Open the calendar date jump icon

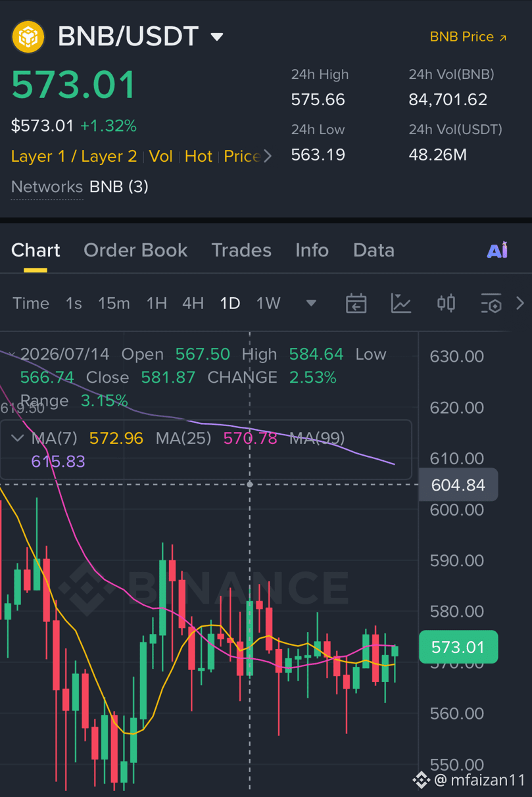pos(356,303)
